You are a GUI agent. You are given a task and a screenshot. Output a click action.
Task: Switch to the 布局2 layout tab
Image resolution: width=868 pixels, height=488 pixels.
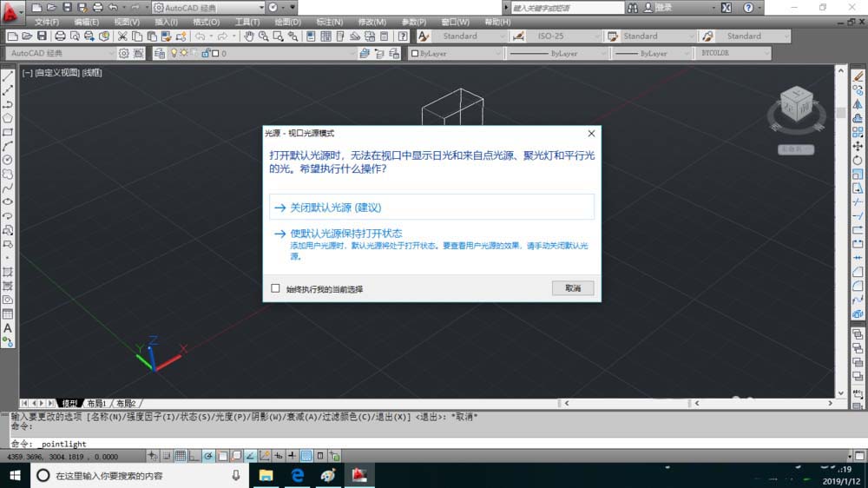click(x=126, y=403)
